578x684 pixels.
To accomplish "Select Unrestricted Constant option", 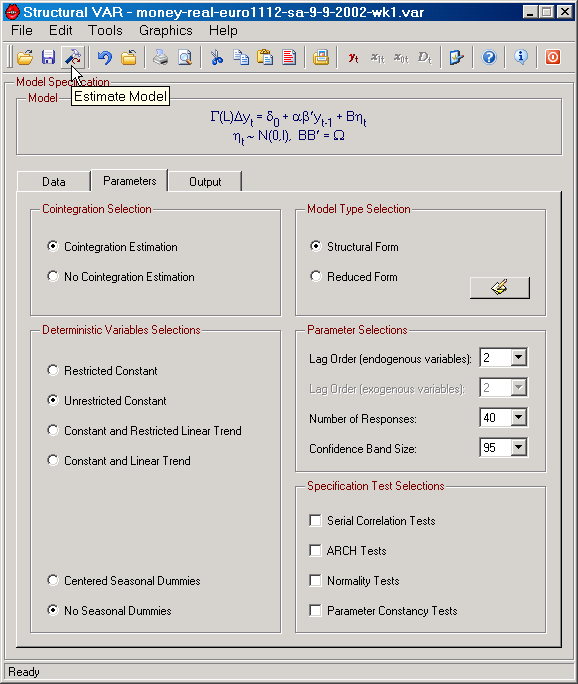I will coord(107,400).
